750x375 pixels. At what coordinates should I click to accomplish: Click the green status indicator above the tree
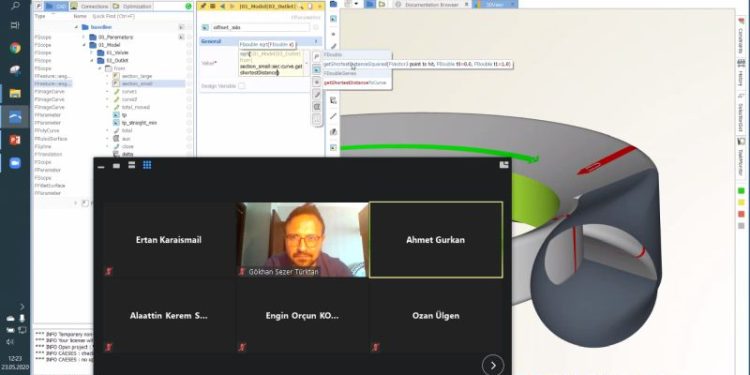tap(188, 6)
